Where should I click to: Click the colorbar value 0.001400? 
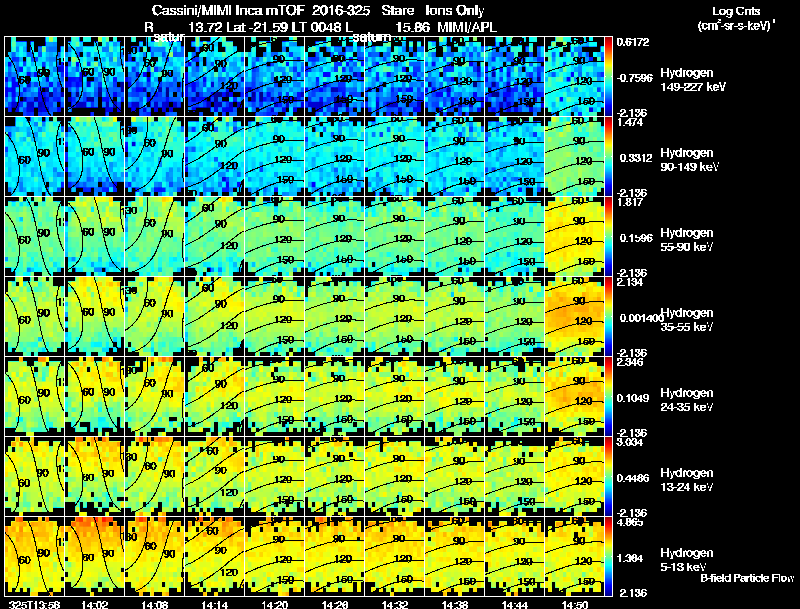pos(642,318)
